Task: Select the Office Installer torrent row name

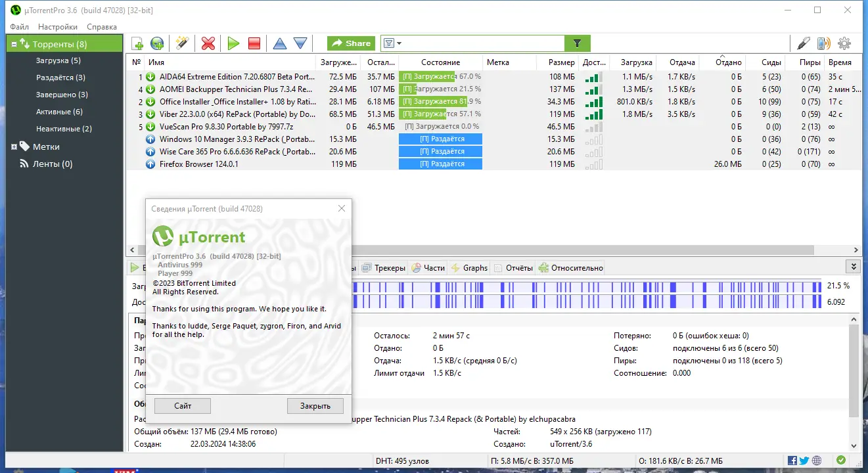Action: click(x=237, y=101)
